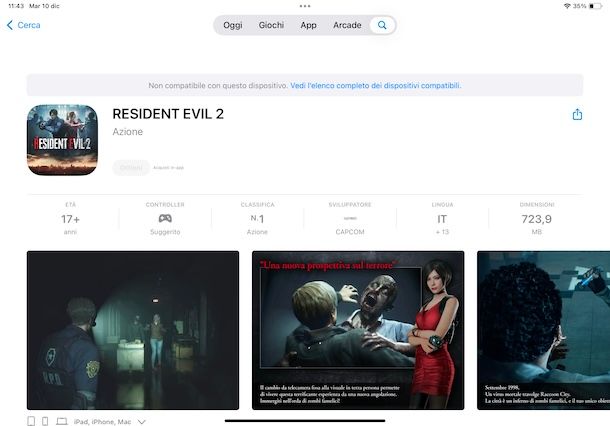Open the N.1 Azione chart ranking
Screen dimensions: 610x426
(x=257, y=218)
